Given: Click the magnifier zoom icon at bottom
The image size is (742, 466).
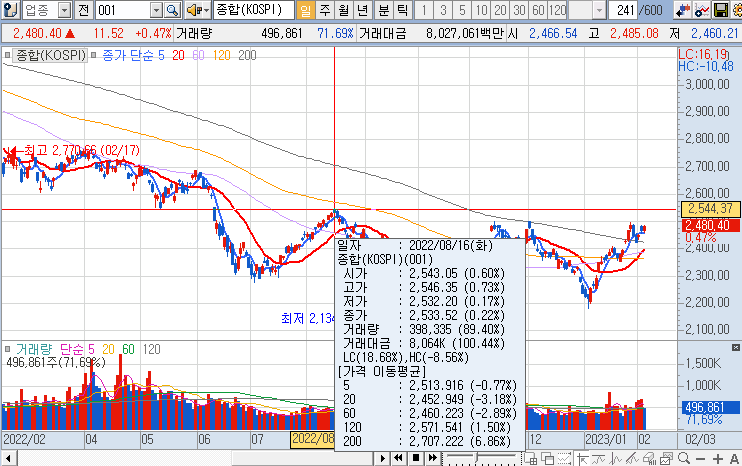Looking at the screenshot, I should (x=684, y=458).
